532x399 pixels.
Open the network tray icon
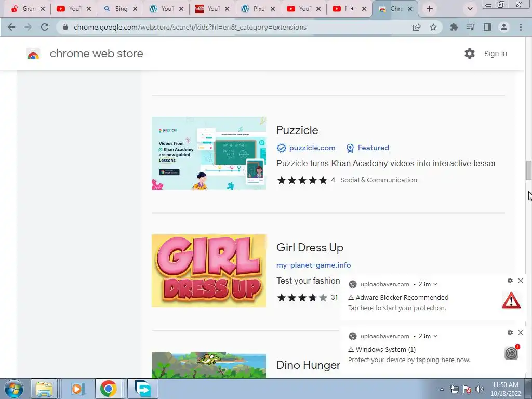[x=454, y=390]
